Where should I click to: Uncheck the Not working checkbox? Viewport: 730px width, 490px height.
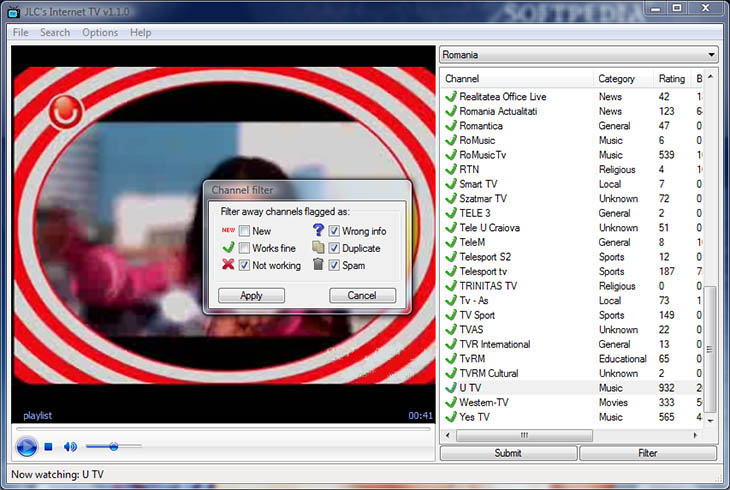[244, 265]
